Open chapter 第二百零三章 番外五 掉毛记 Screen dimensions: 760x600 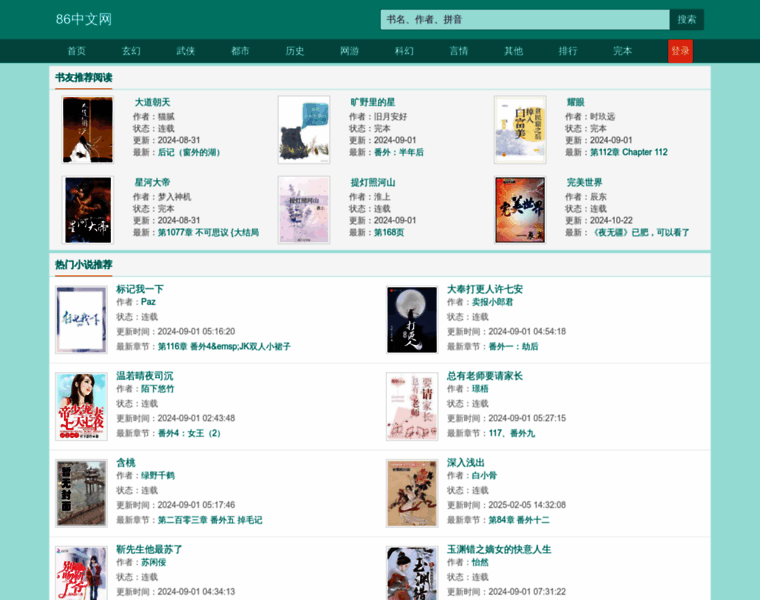tap(210, 520)
